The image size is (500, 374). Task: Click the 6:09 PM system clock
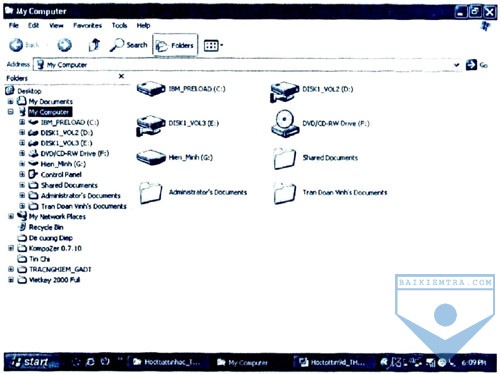pos(473,363)
